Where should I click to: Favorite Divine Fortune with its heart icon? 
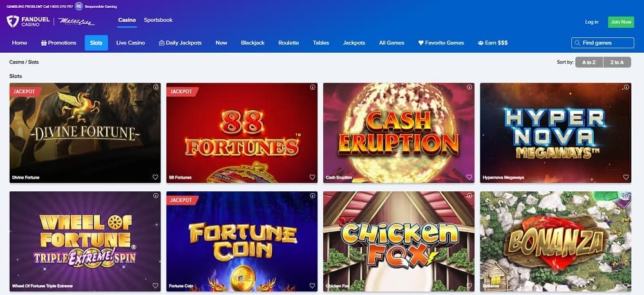pos(155,177)
